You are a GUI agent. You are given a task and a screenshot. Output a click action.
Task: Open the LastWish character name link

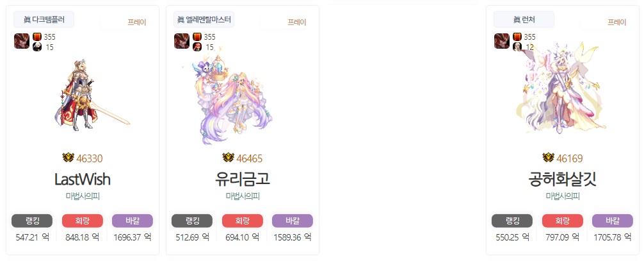83,179
